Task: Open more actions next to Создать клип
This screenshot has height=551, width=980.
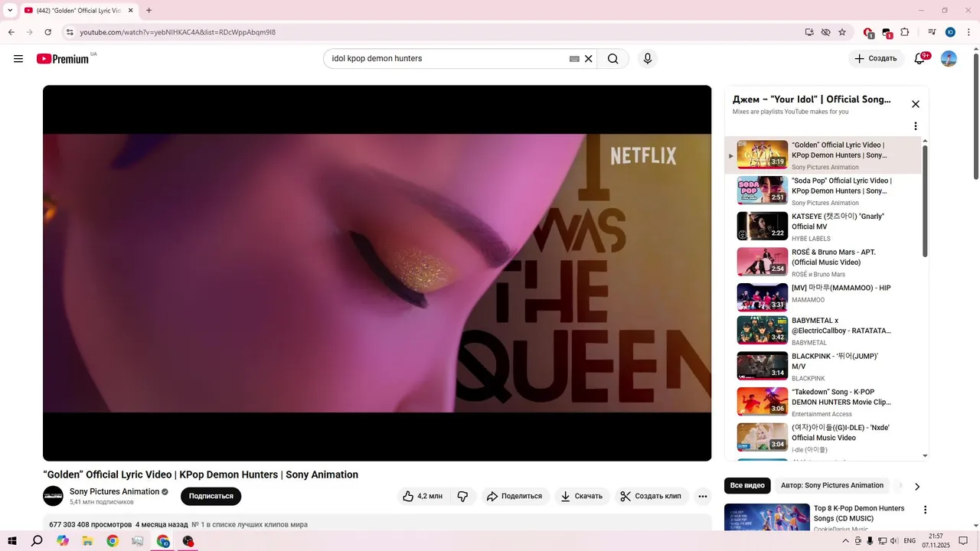Action: (x=703, y=496)
